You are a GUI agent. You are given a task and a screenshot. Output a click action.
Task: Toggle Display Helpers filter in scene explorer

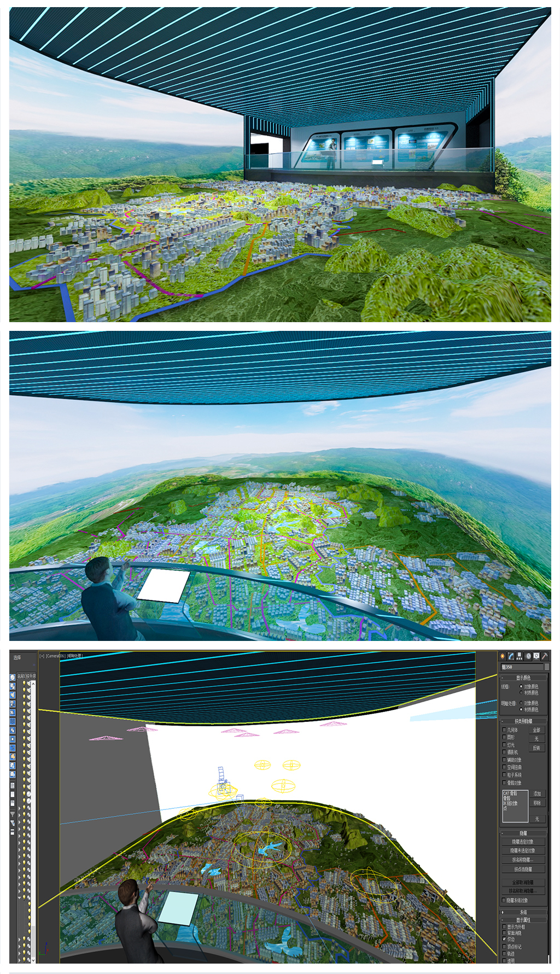(x=13, y=713)
